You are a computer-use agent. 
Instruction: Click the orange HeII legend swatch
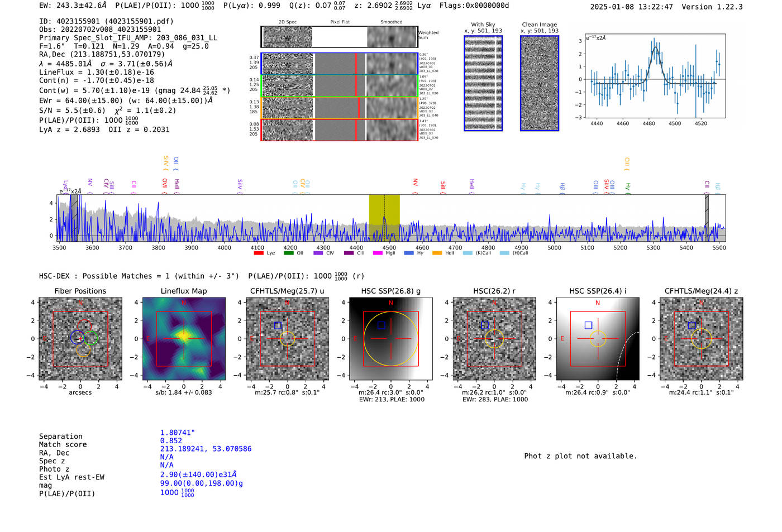[437, 253]
